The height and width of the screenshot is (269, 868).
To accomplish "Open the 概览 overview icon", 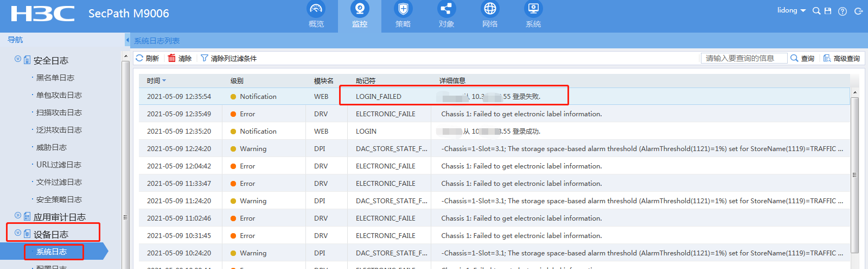I will 316,9.
